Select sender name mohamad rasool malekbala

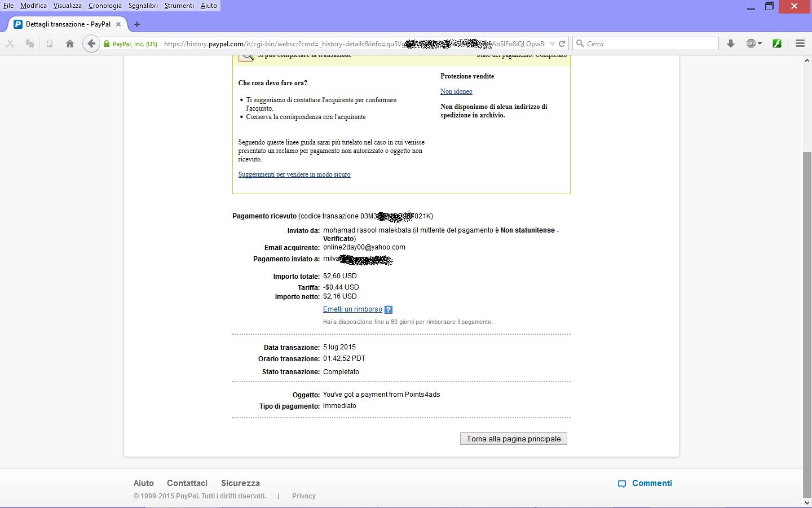coord(367,230)
